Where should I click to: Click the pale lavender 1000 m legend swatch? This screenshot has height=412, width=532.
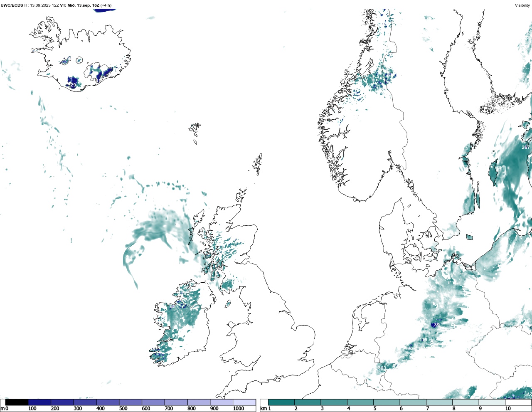pos(244,402)
